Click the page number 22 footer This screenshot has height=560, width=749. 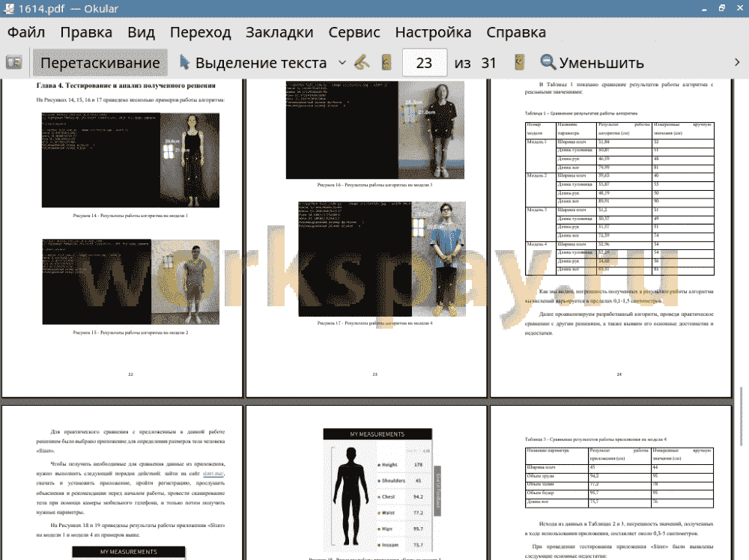[130, 374]
